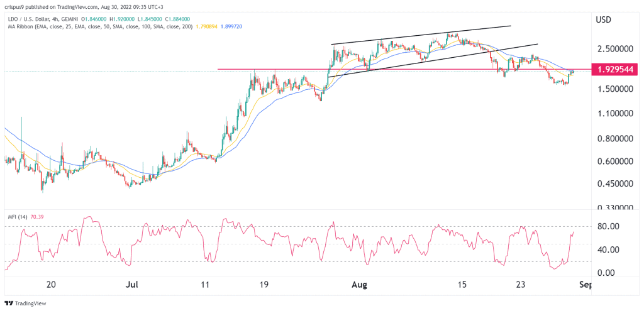Viewport: 644px width, 311px height.
Task: Click the 2.500000 price axis label
Action: pos(614,49)
